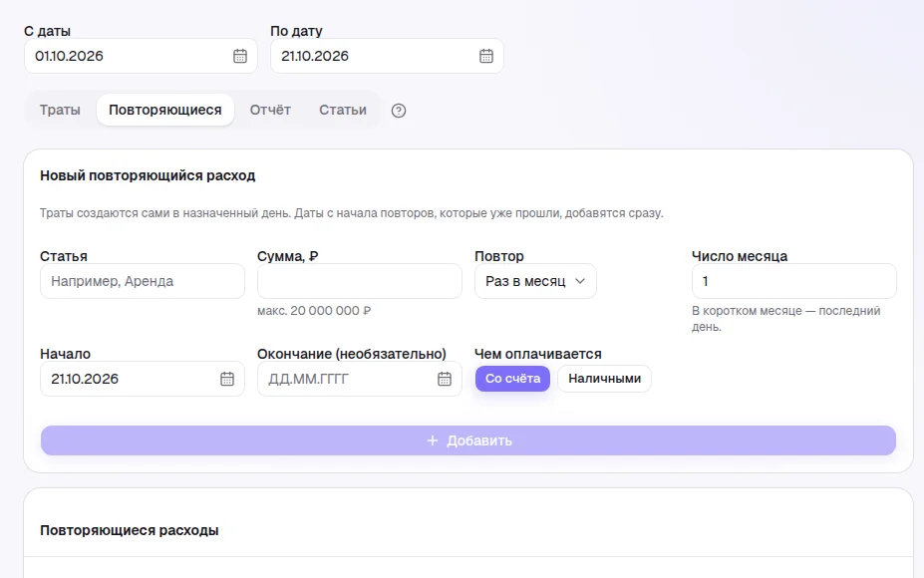Click chevron arrow in Повтор selector
The height and width of the screenshot is (578, 924).
(x=580, y=281)
